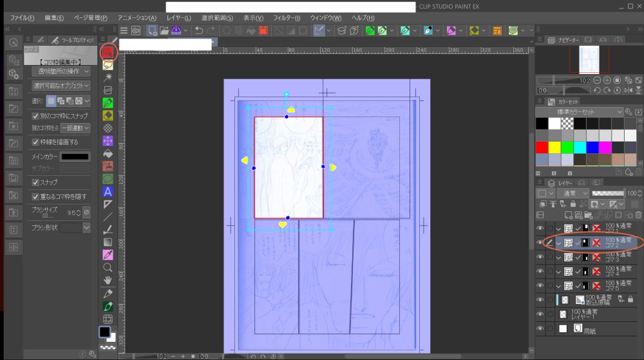
Task: Select the Text tool (A icon)
Action: tap(108, 191)
